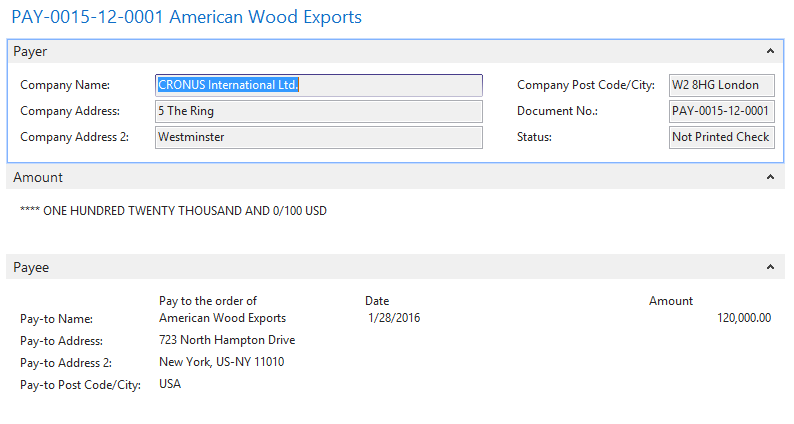794x424 pixels.
Task: Click the amount-in-words text line
Action: pos(173,211)
